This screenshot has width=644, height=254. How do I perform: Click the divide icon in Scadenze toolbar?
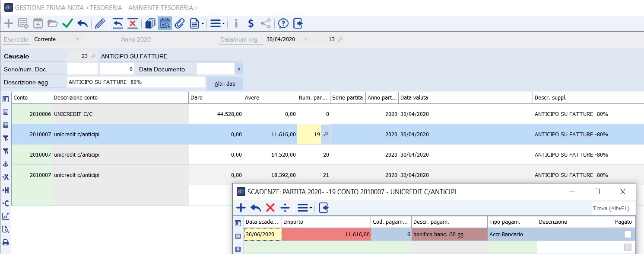coord(285,208)
